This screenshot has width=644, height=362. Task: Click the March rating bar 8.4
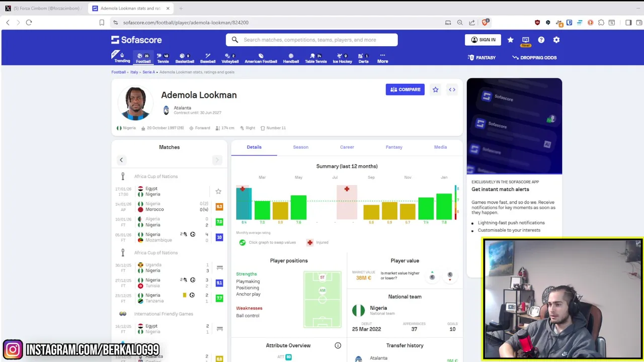(x=244, y=203)
